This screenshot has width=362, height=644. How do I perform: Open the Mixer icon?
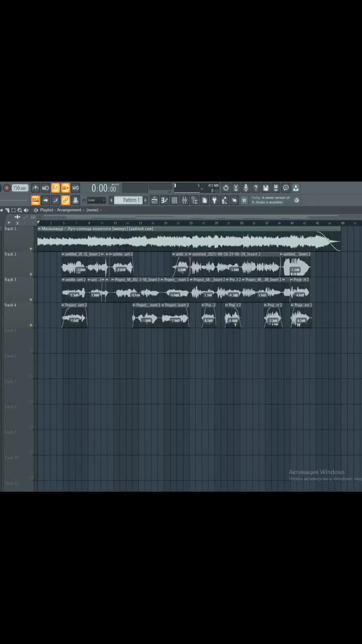click(x=185, y=201)
